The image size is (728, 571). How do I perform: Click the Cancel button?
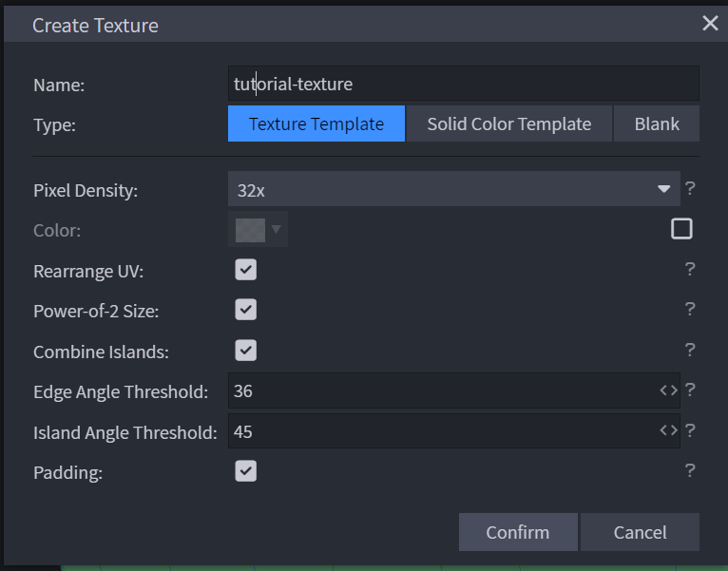640,532
